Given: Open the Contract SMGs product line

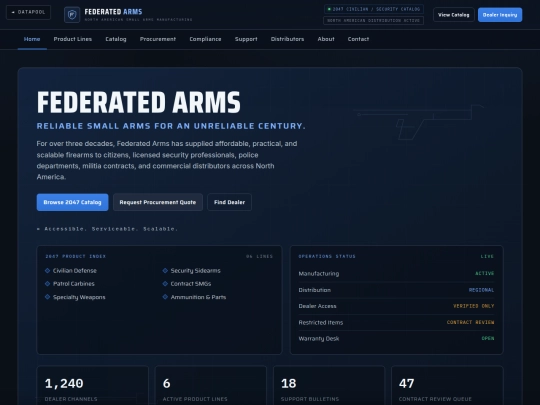Looking at the screenshot, I should pos(191,284).
